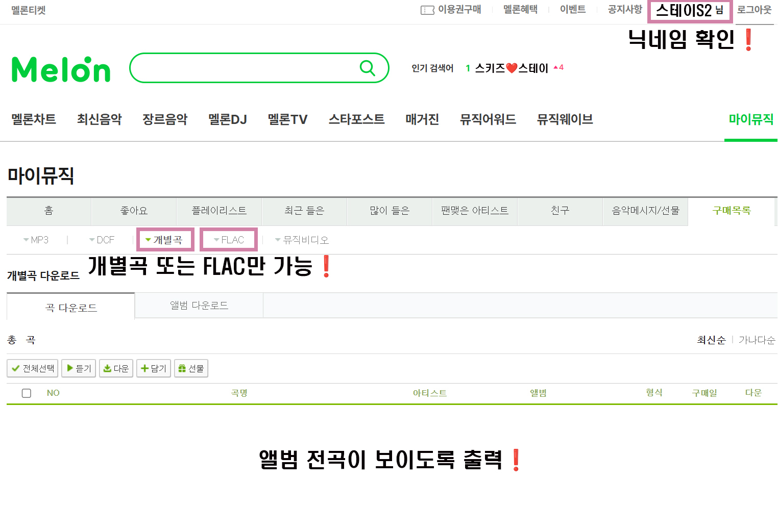The height and width of the screenshot is (532, 778).
Task: Click the 이용권구매 ticket icon
Action: coord(427,10)
